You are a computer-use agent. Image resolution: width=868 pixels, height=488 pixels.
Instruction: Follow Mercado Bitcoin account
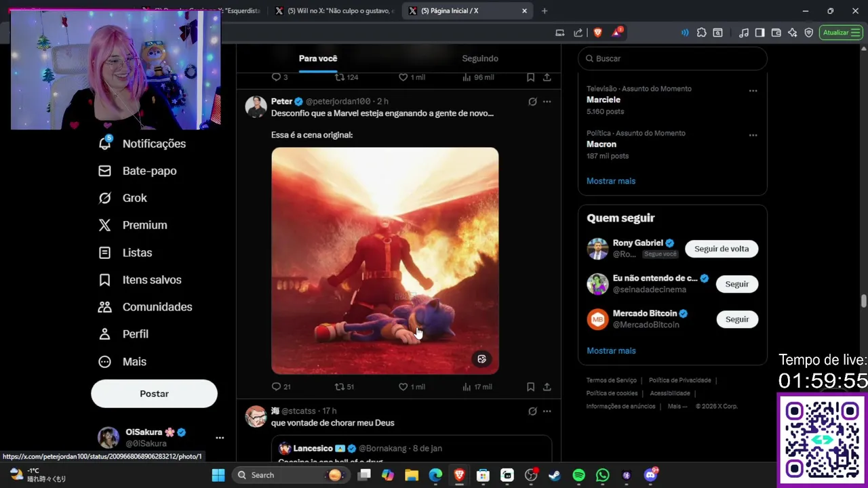pos(737,319)
